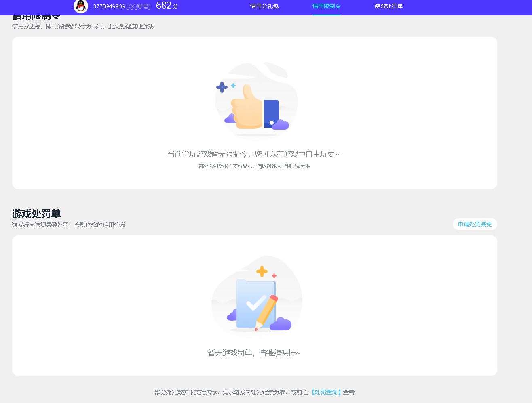Click the QQ penguin avatar icon

[x=81, y=6]
